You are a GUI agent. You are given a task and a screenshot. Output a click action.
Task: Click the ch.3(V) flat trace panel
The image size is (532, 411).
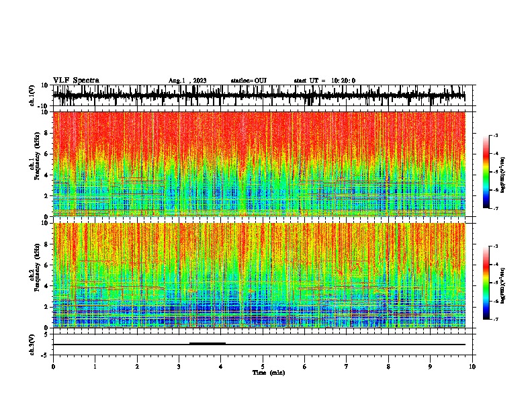pos(263,345)
